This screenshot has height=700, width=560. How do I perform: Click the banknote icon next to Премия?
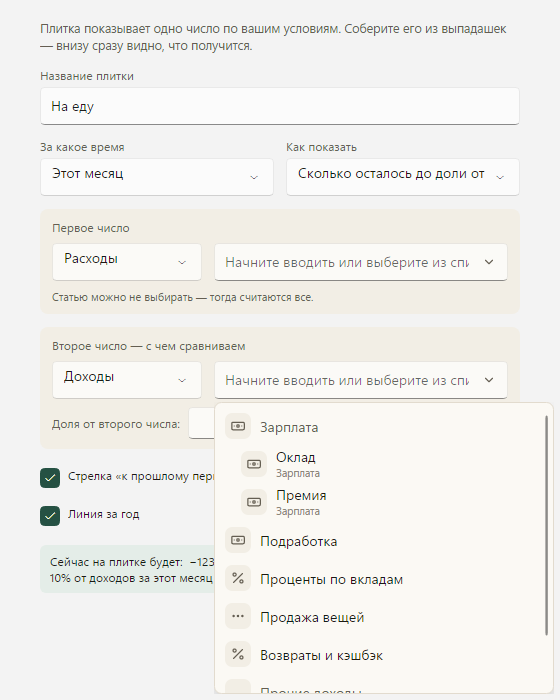tap(254, 502)
